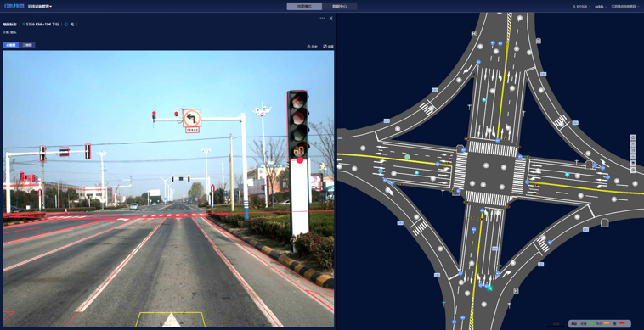Zoom in using the map plus button

click(633, 144)
